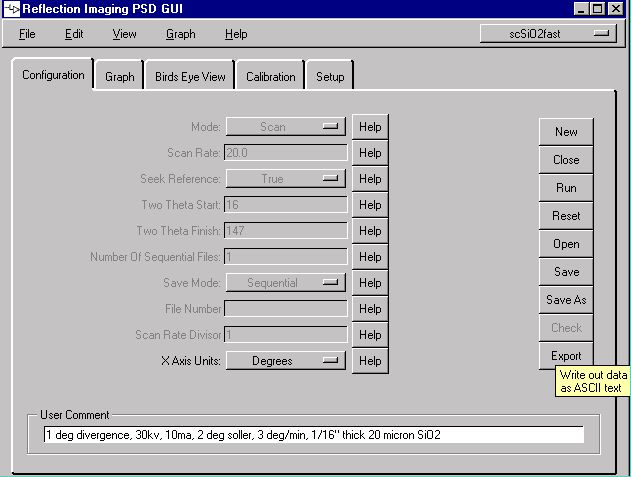
Task: Click the Save As button
Action: 566,300
